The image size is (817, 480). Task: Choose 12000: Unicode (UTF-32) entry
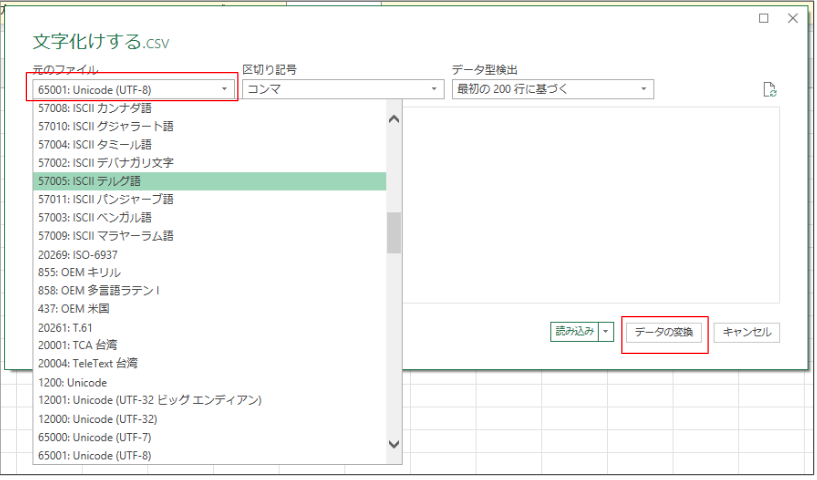[209, 419]
